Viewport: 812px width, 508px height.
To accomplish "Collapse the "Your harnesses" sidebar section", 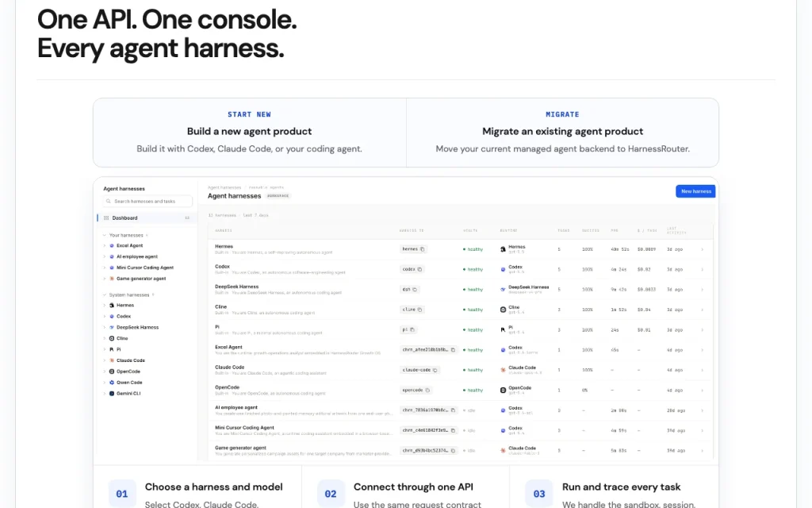I will coord(105,235).
